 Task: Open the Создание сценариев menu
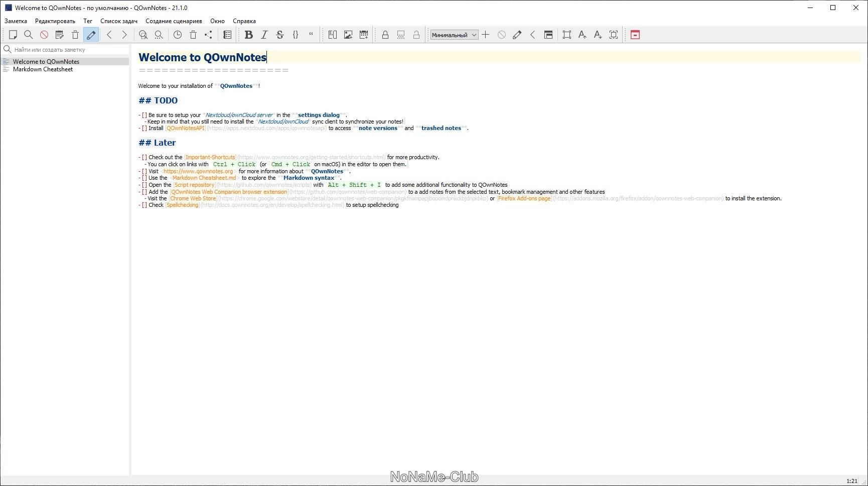coord(174,21)
